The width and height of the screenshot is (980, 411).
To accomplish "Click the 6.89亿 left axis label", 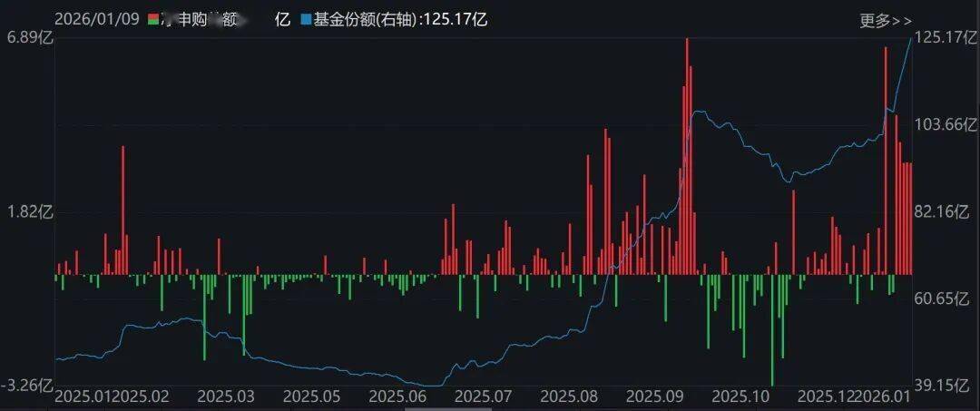I will click(x=29, y=37).
